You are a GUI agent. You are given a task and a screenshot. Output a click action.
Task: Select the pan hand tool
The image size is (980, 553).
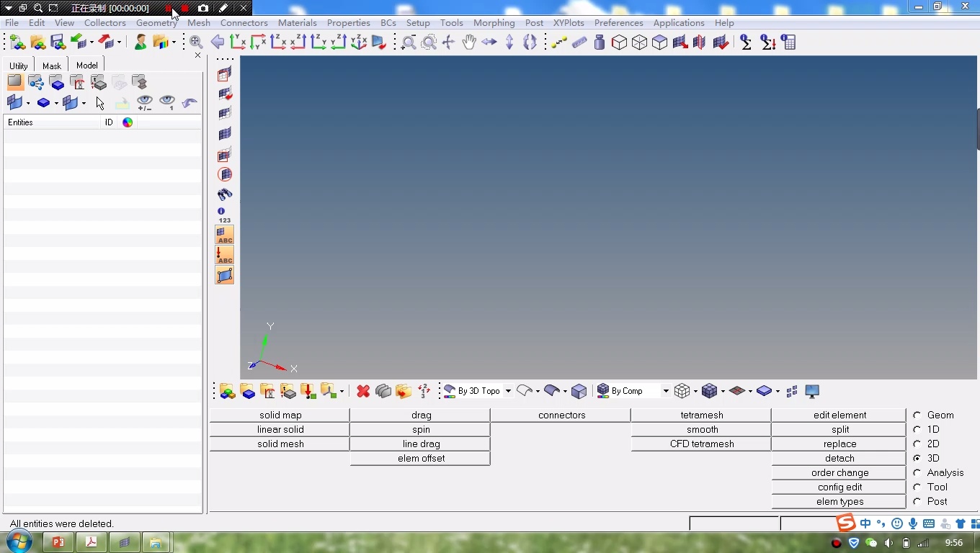[469, 42]
